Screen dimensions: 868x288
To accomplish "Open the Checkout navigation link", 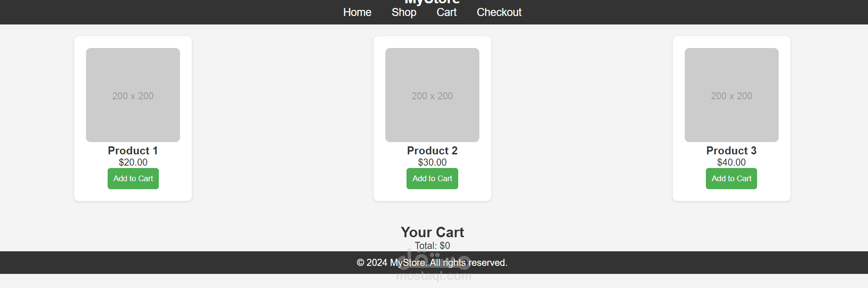I will 499,12.
